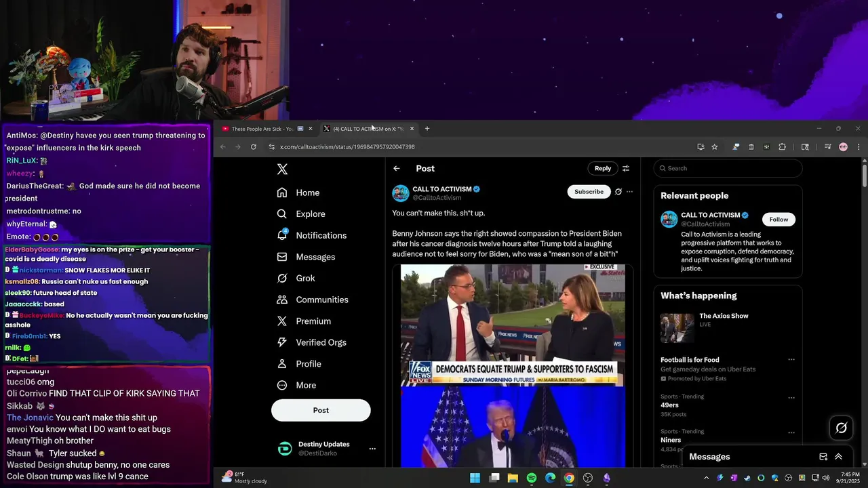868x488 pixels.
Task: Open options for Football is for Food
Action: coord(791,360)
